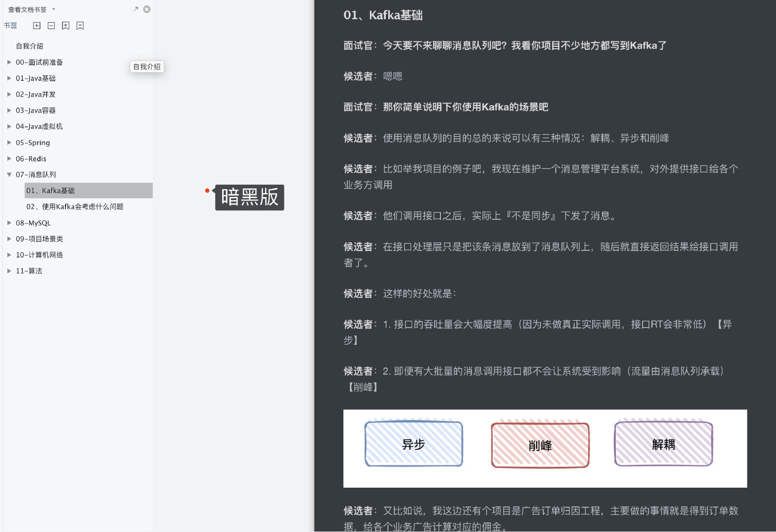Expand the 11-算法 node arrow
Screen dimensions: 776x532
tap(9, 271)
